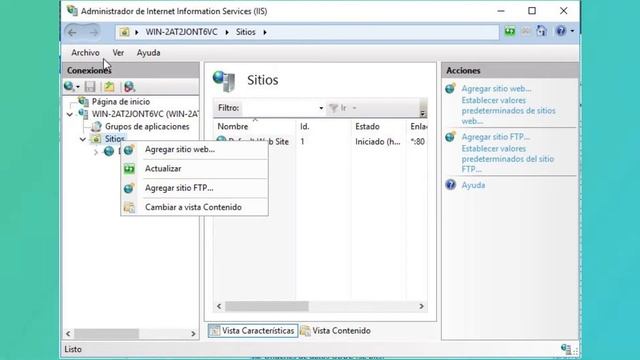
Task: Click Sitios in the address breadcrumb
Action: (x=246, y=32)
